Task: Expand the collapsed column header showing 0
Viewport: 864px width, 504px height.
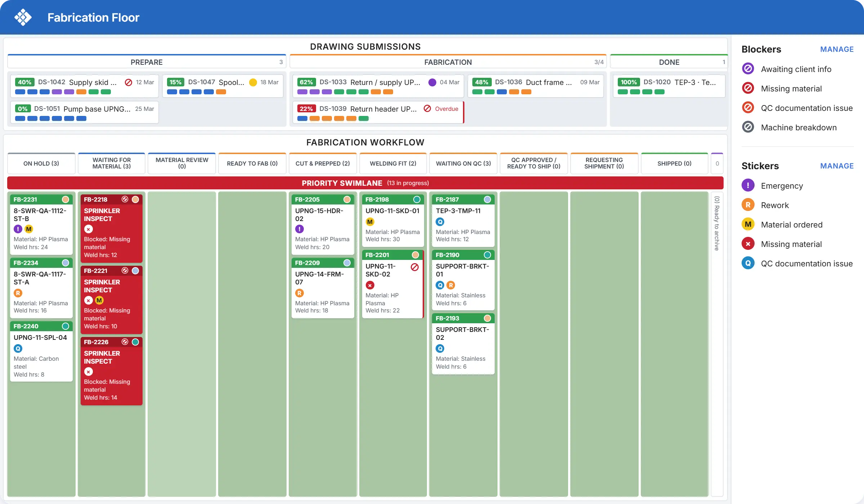Action: [717, 163]
